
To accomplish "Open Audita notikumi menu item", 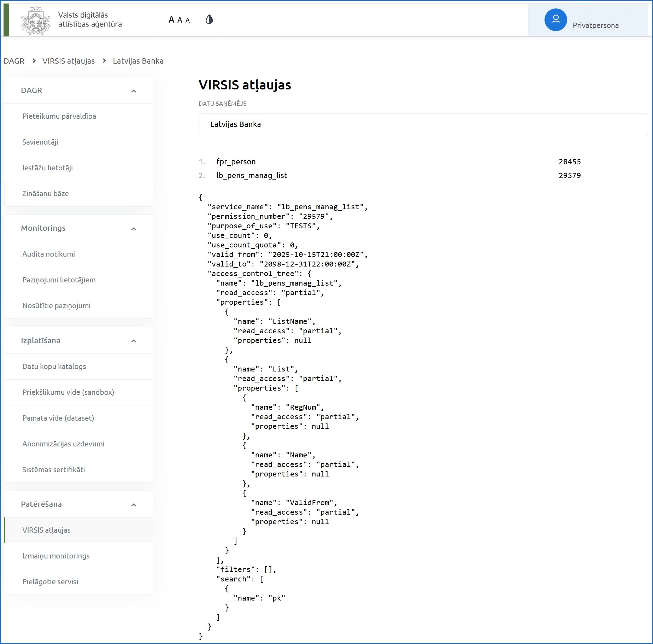I will (x=78, y=254).
